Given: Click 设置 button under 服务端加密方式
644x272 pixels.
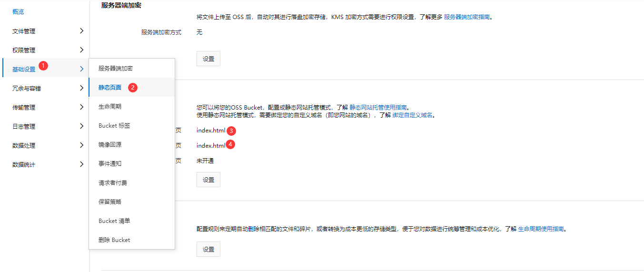Looking at the screenshot, I should [x=208, y=59].
